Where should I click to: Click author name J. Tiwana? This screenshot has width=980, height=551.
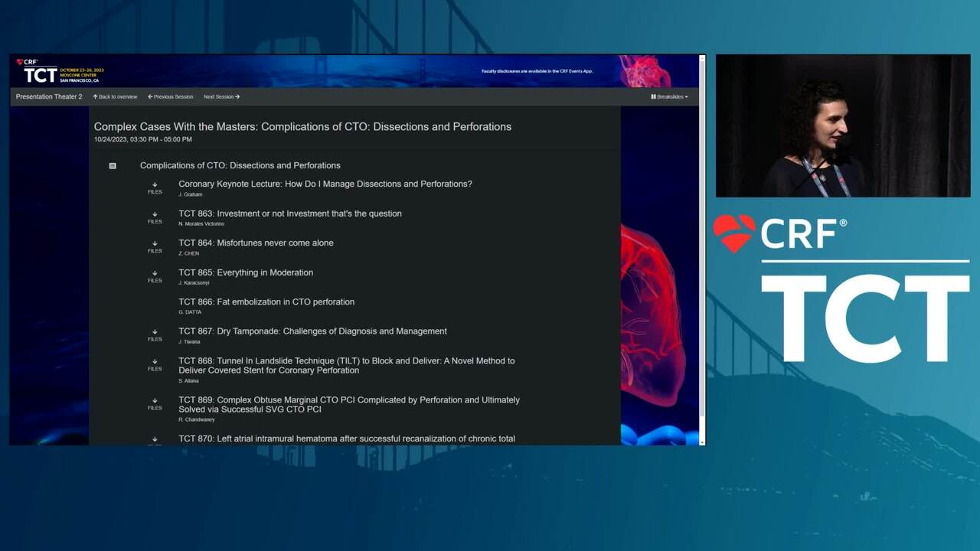click(189, 342)
